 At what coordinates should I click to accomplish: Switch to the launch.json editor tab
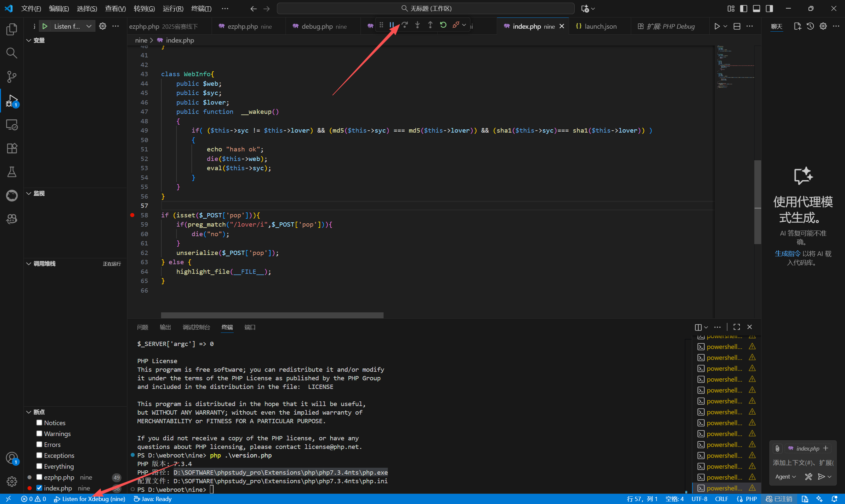[600, 26]
